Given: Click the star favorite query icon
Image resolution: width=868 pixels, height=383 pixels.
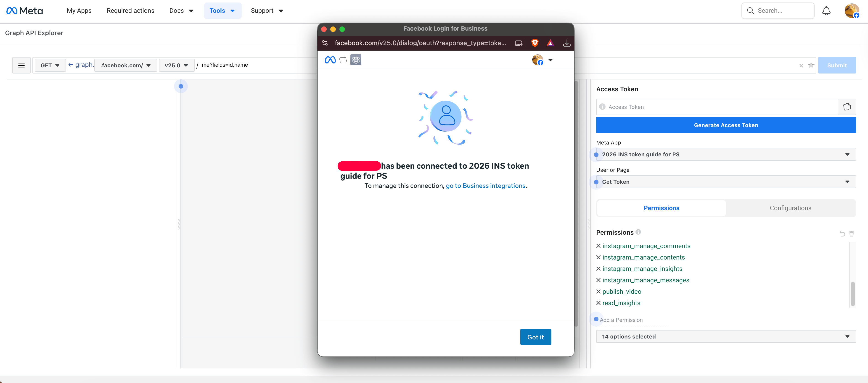Looking at the screenshot, I should tap(811, 65).
